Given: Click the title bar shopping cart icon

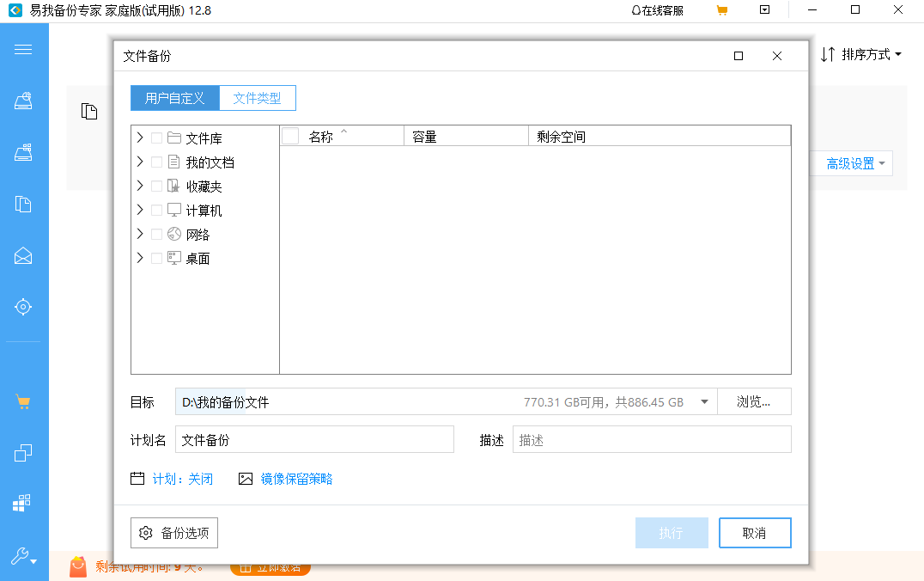Looking at the screenshot, I should 722,10.
